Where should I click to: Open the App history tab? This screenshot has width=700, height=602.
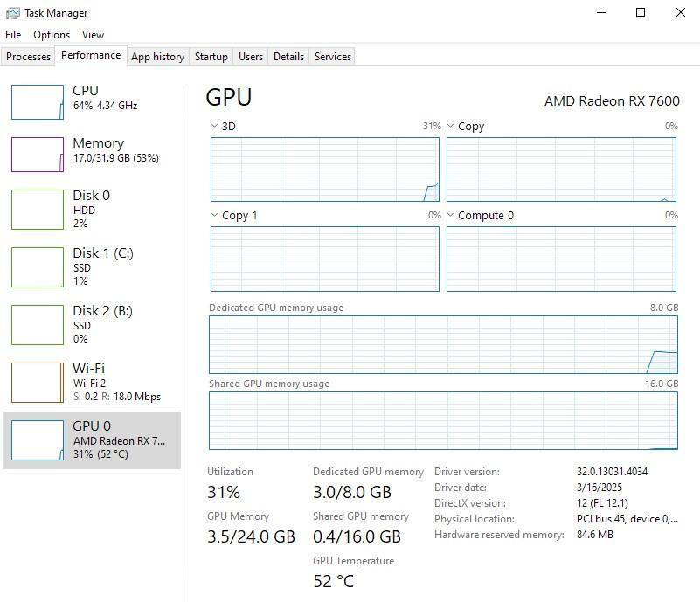pos(157,57)
